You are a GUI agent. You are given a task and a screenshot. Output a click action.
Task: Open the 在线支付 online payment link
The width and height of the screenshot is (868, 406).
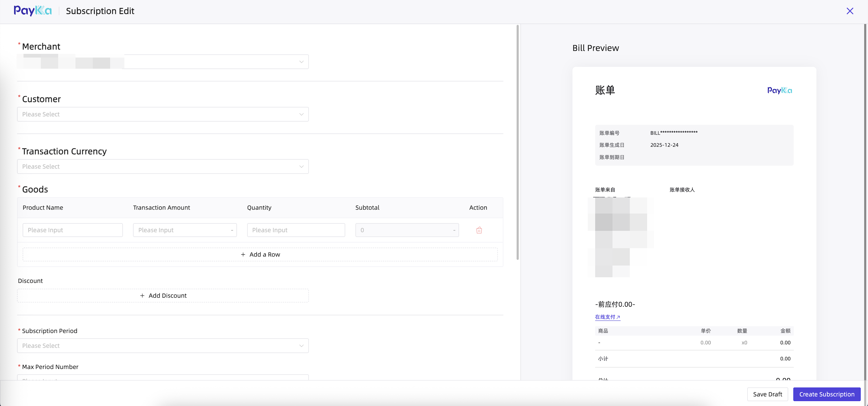pos(607,317)
